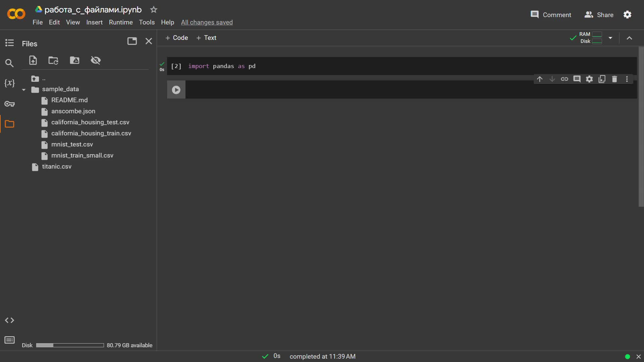
Task: Toggle show hidden files eye icon
Action: [96, 60]
